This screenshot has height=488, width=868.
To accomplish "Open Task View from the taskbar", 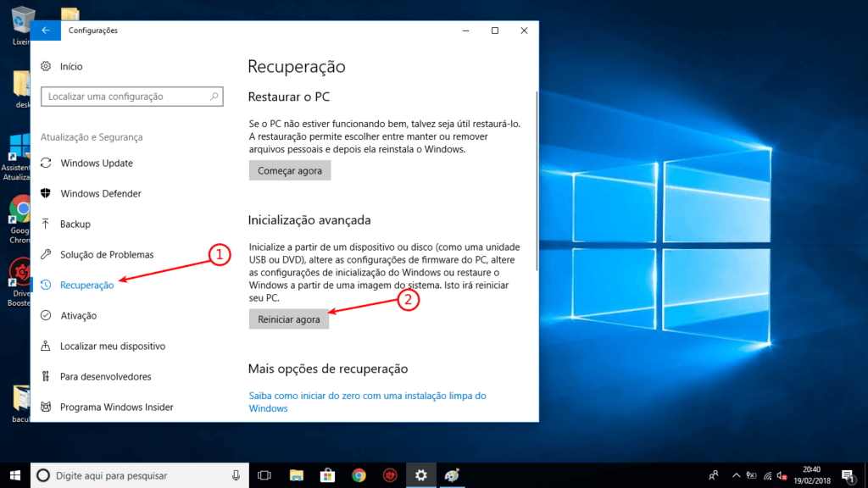I will (x=264, y=475).
